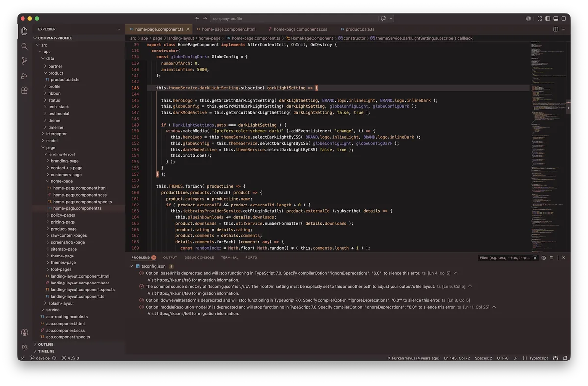Open the Manage gear icon
This screenshot has height=386, width=588.
pos(24,347)
